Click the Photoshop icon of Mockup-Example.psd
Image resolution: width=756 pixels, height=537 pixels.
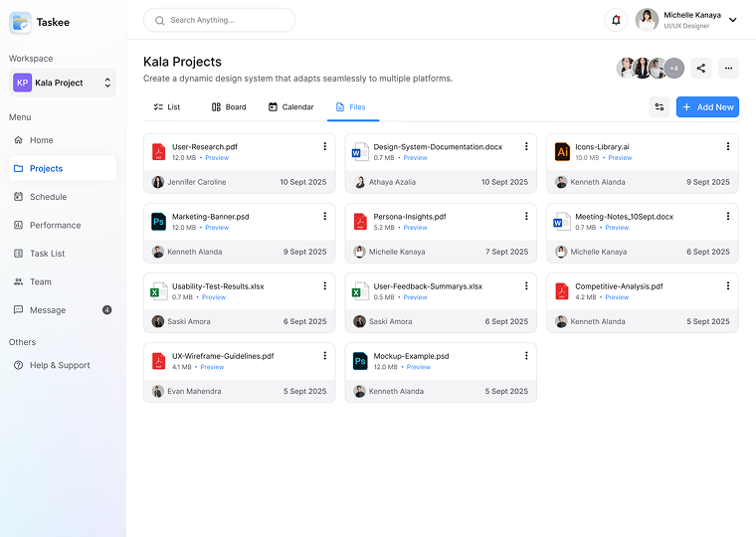[360, 361]
